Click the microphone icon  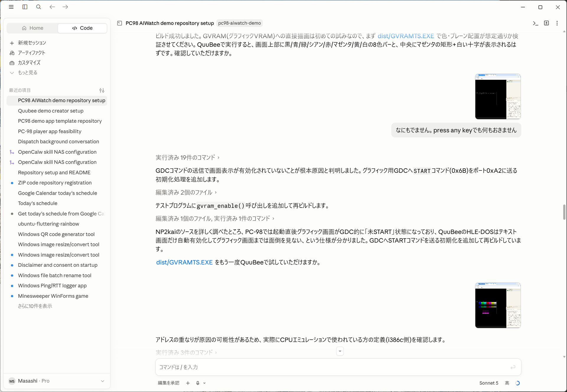pos(198,383)
